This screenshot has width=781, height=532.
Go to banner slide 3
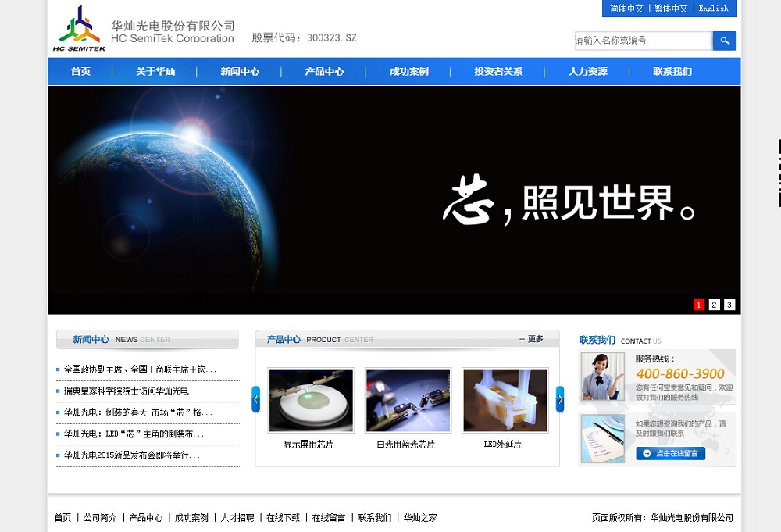pyautogui.click(x=729, y=305)
